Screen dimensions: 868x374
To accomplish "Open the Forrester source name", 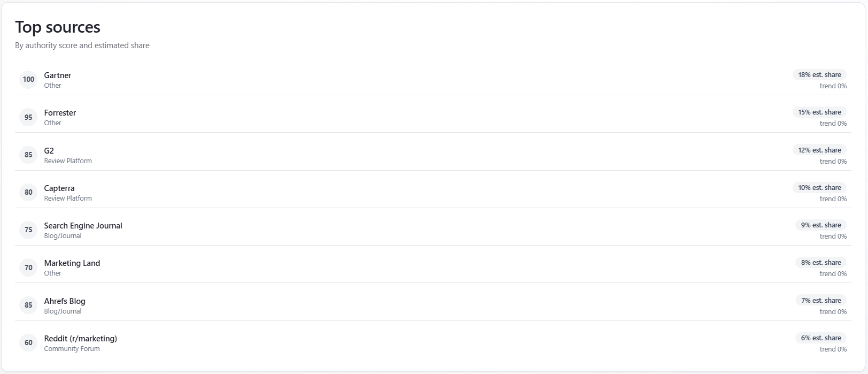I will [x=60, y=113].
